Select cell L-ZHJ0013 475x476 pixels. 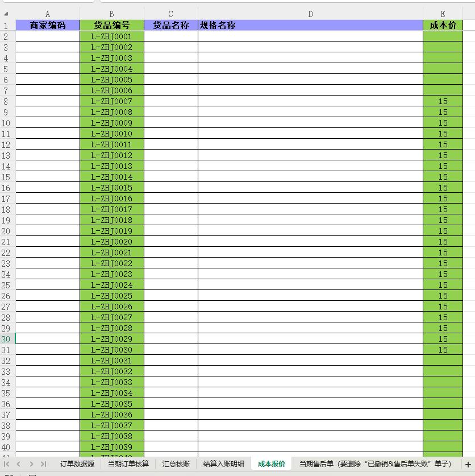pyautogui.click(x=112, y=166)
